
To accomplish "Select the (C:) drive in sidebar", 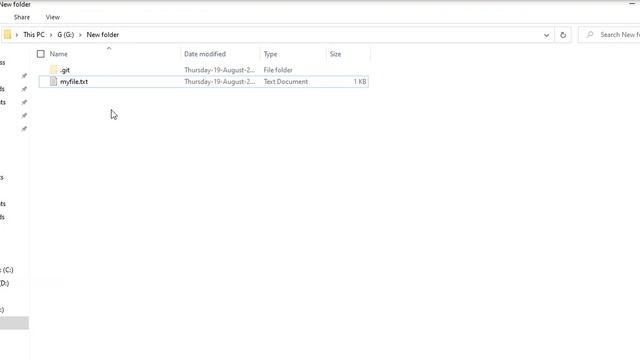I will point(7,270).
